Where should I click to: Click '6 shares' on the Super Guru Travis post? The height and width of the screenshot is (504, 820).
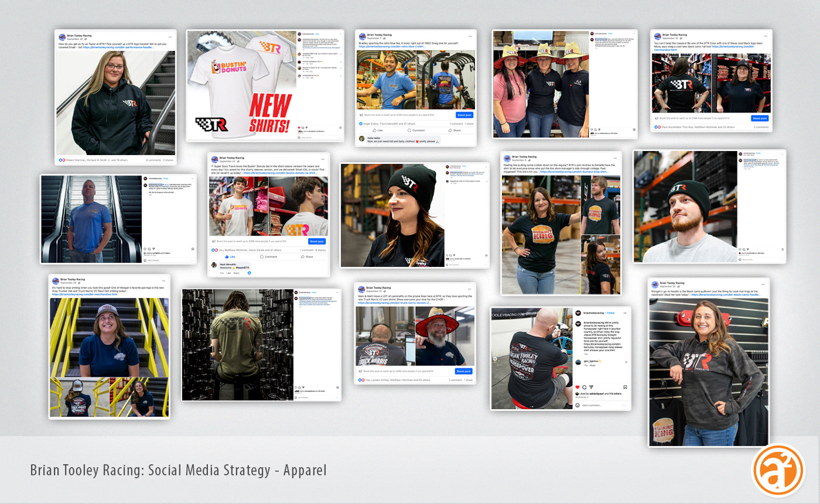tap(320, 250)
